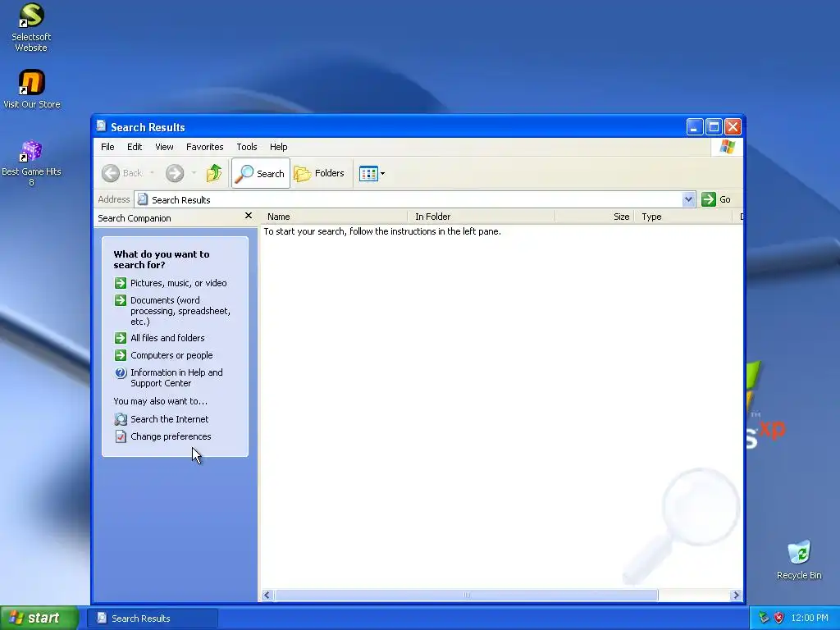The image size is (840, 630).
Task: Click the scroll left arrow
Action: click(x=267, y=595)
